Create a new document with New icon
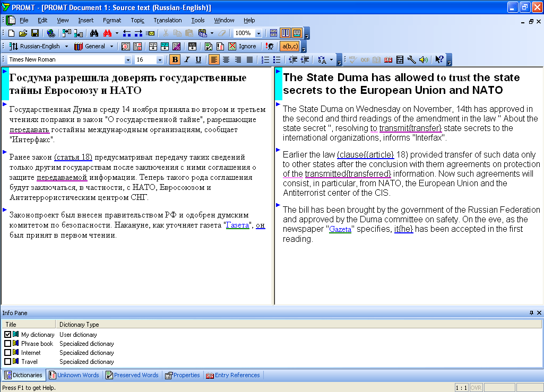 (12, 33)
